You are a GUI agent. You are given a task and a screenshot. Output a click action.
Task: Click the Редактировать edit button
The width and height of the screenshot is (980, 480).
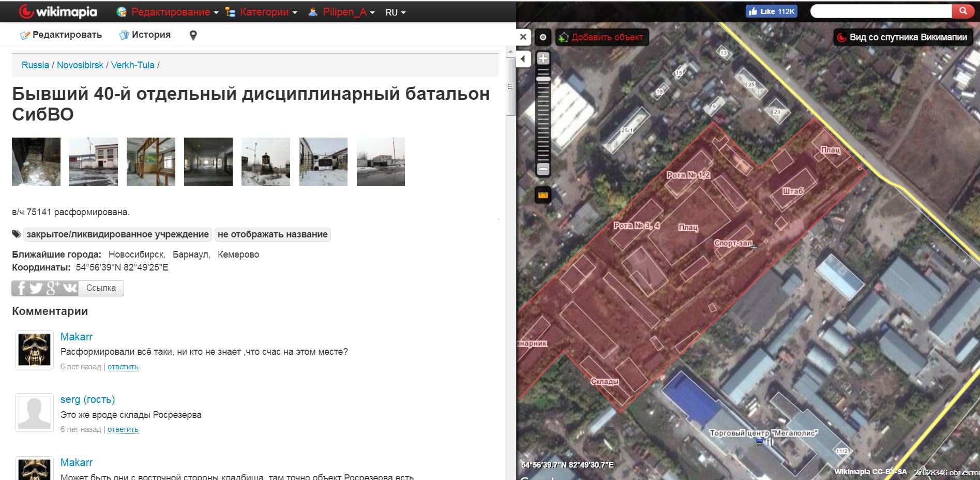61,35
